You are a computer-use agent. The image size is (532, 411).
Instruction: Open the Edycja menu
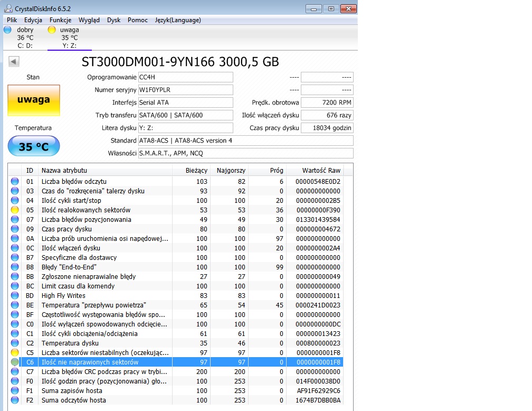[x=33, y=20]
